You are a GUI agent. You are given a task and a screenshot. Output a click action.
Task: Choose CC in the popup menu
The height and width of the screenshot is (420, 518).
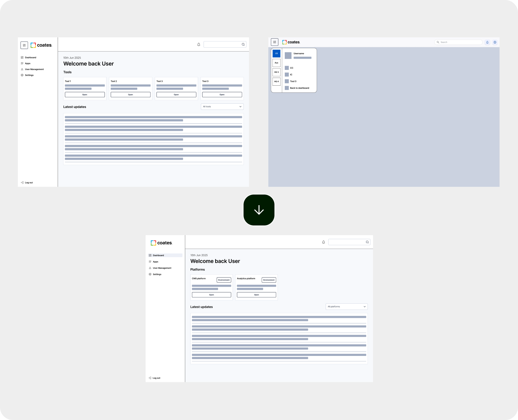[289, 68]
